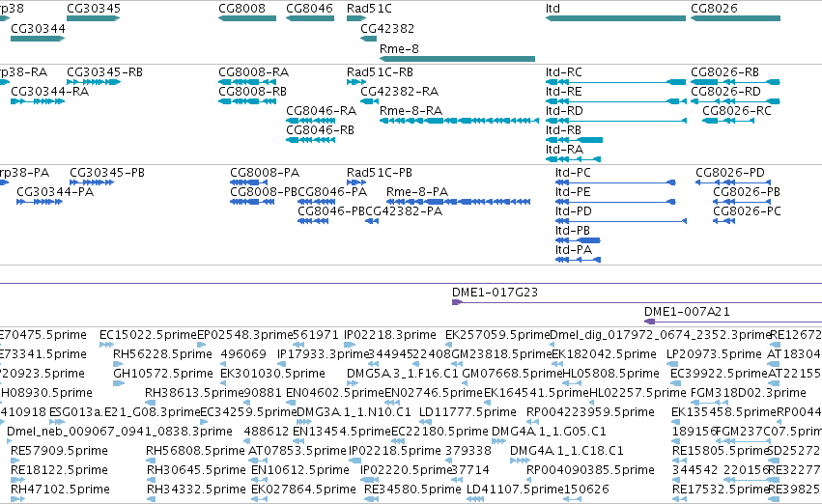Select the ltd-PA protein feature
This screenshot has width=822, height=504.
(579, 260)
